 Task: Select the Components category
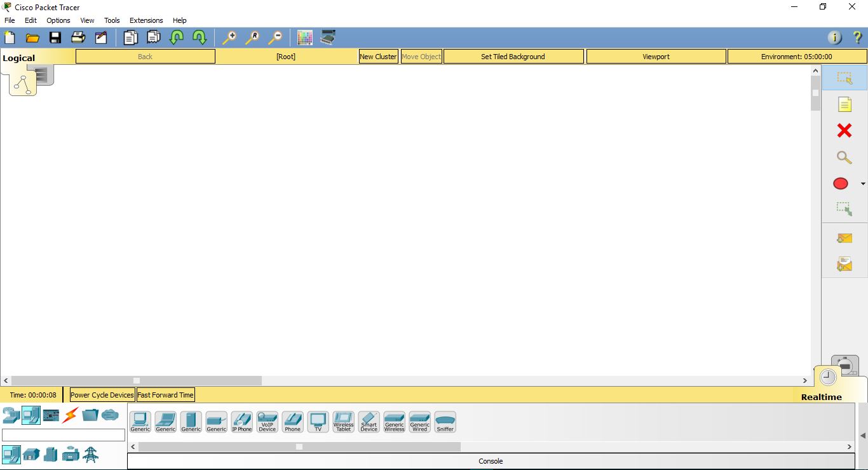pyautogui.click(x=51, y=416)
